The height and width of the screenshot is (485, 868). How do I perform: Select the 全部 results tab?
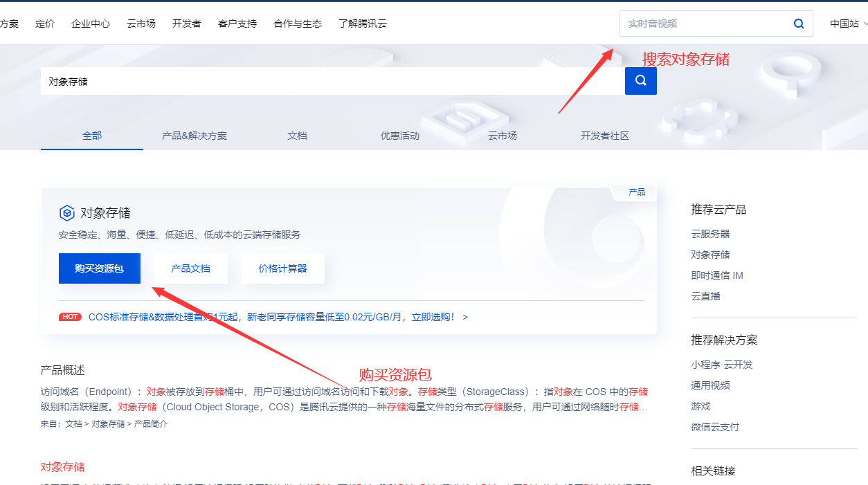click(x=92, y=136)
